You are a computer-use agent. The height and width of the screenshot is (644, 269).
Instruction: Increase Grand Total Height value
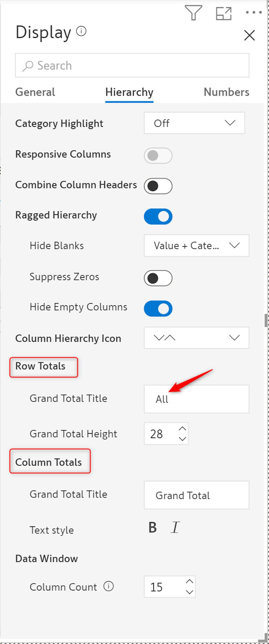(182, 428)
